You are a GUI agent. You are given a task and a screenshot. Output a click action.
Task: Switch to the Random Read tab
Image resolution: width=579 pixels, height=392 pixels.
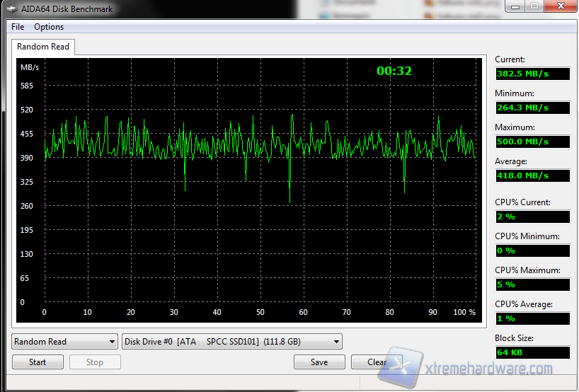[43, 47]
